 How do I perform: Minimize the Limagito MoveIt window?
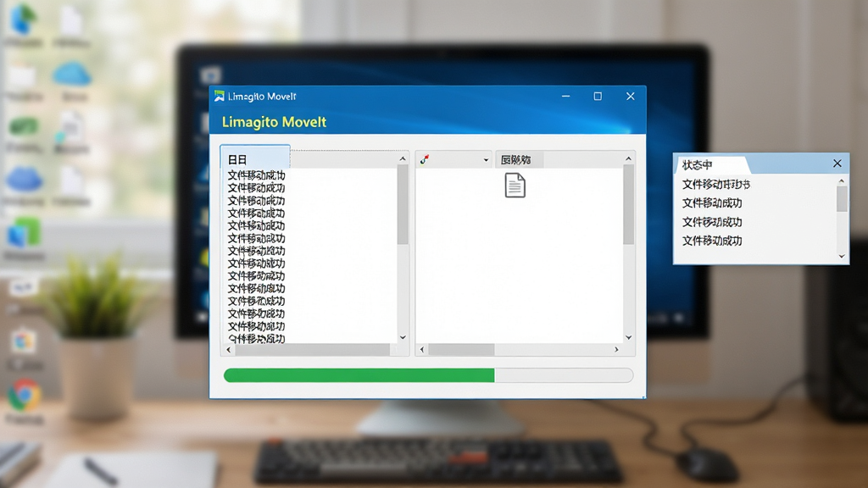coord(565,97)
